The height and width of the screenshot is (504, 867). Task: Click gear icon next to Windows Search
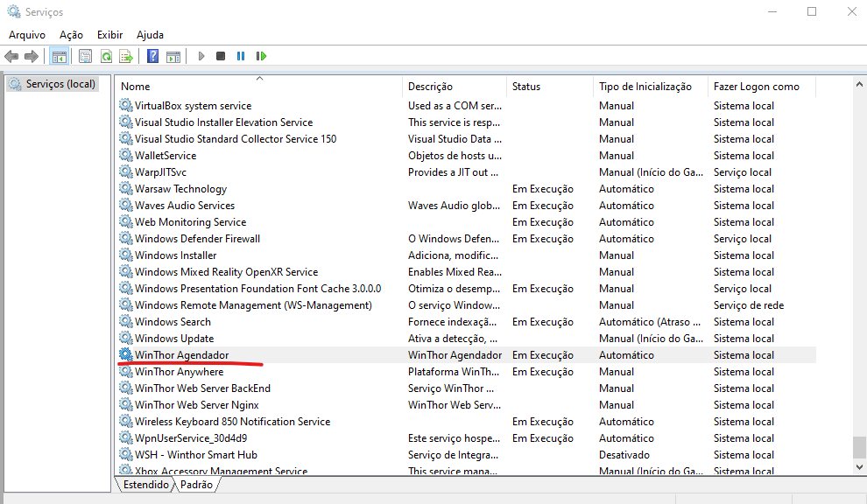(x=126, y=322)
